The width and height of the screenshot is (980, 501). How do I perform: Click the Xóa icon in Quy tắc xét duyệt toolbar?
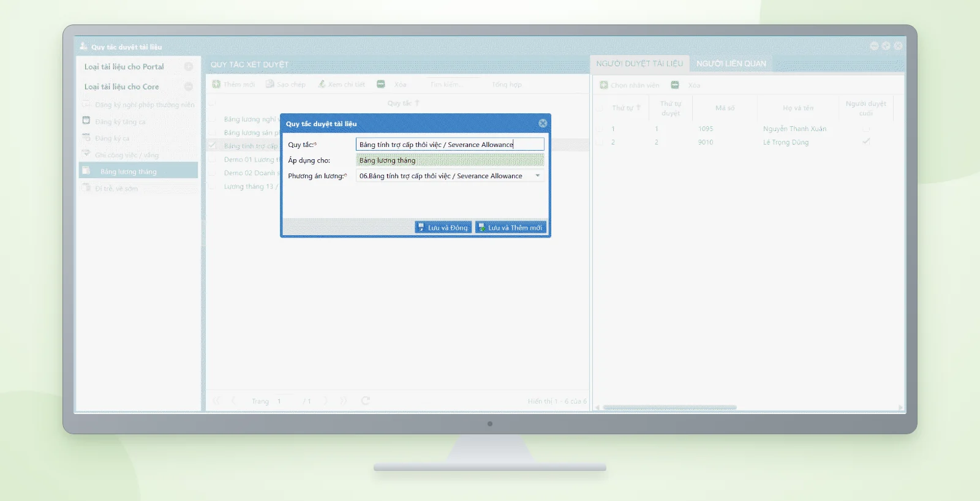pyautogui.click(x=381, y=84)
